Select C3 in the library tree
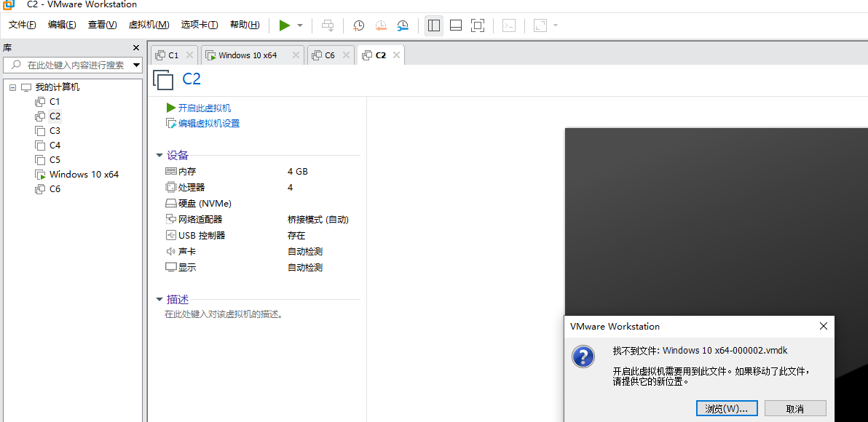 click(x=54, y=130)
